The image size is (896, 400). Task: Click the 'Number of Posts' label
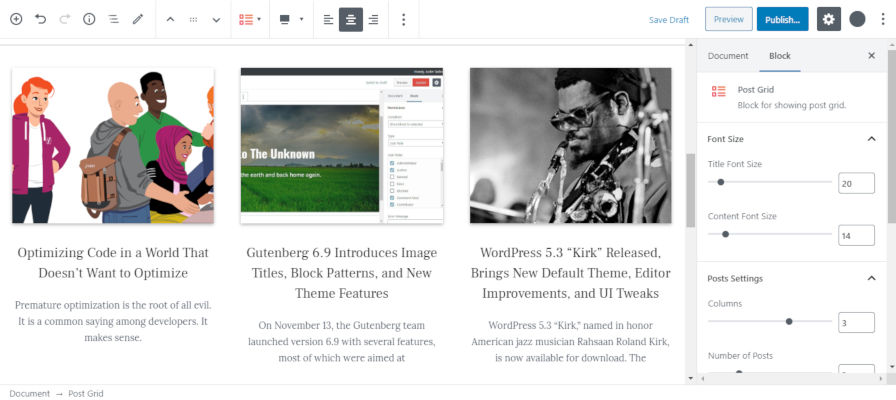(740, 355)
